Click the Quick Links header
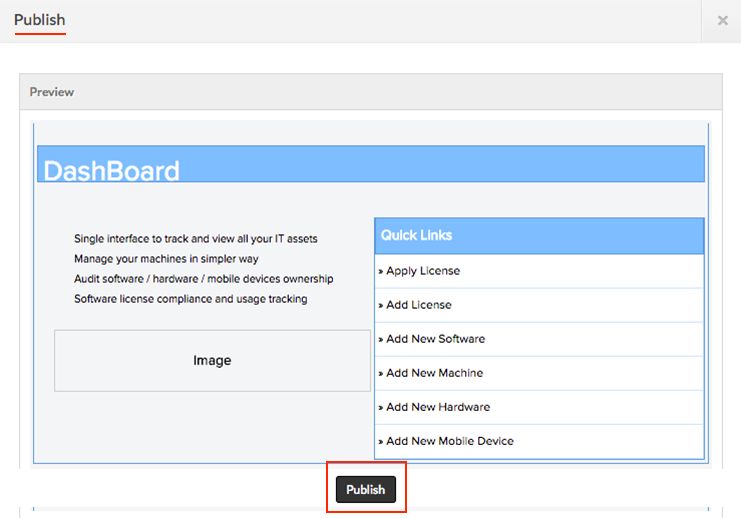The height and width of the screenshot is (518, 741). (417, 235)
